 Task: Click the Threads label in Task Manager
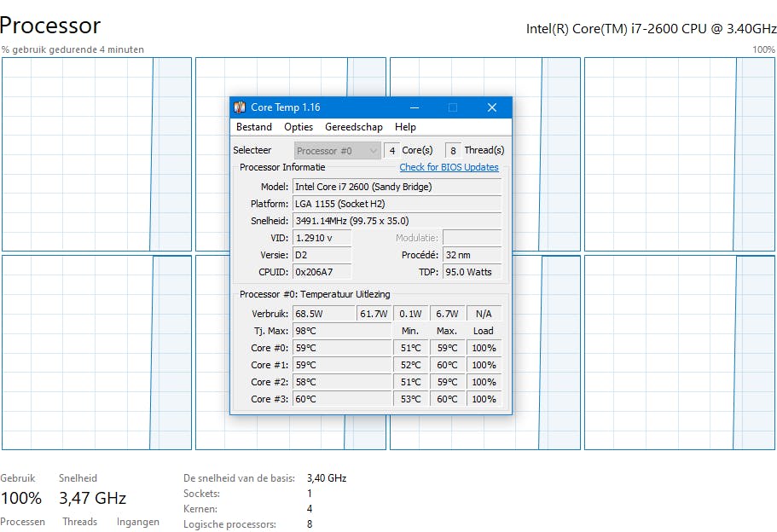tap(80, 521)
